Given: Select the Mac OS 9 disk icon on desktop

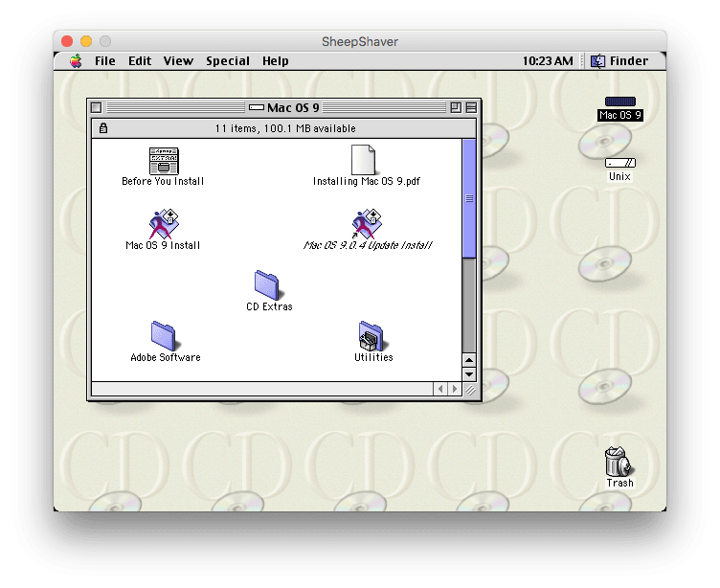Looking at the screenshot, I should click(619, 102).
